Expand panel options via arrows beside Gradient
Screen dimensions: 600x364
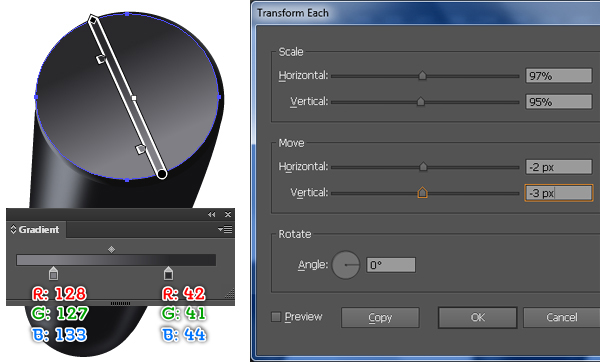coord(13,230)
